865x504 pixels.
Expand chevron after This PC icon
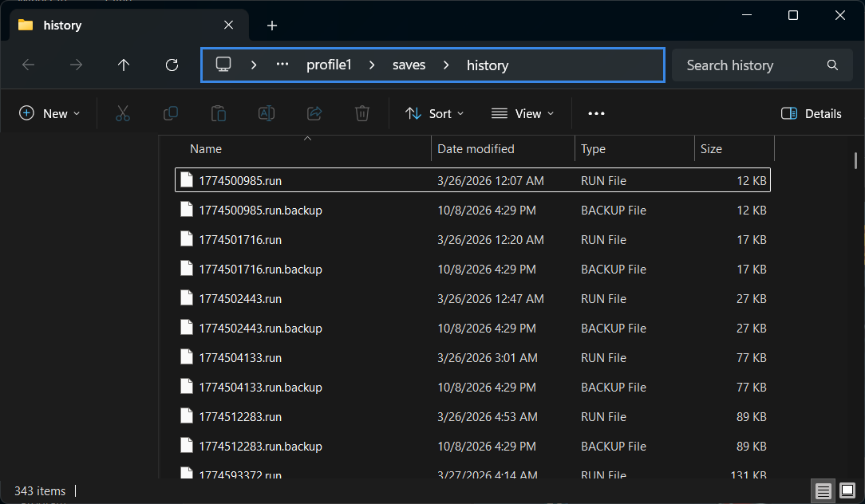coord(254,65)
